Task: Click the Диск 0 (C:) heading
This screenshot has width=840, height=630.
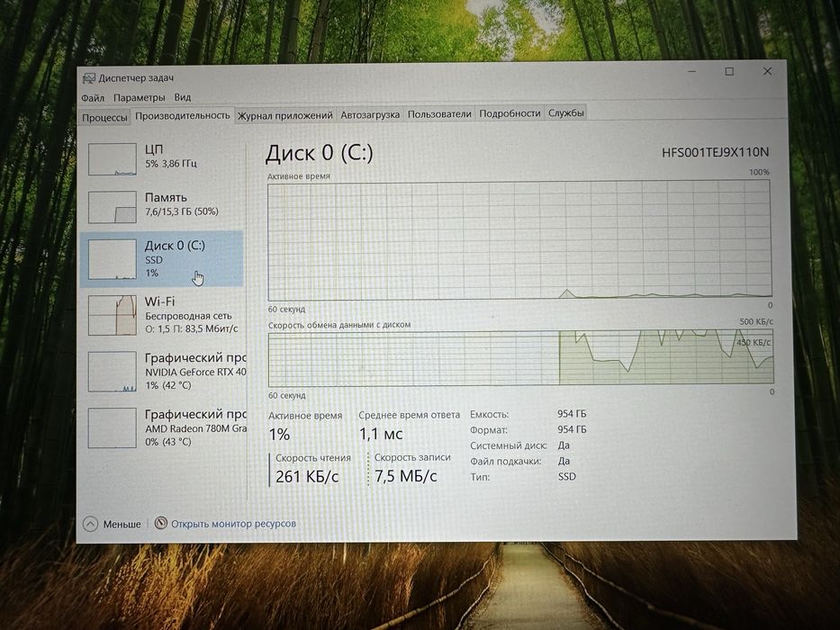Action: point(320,153)
